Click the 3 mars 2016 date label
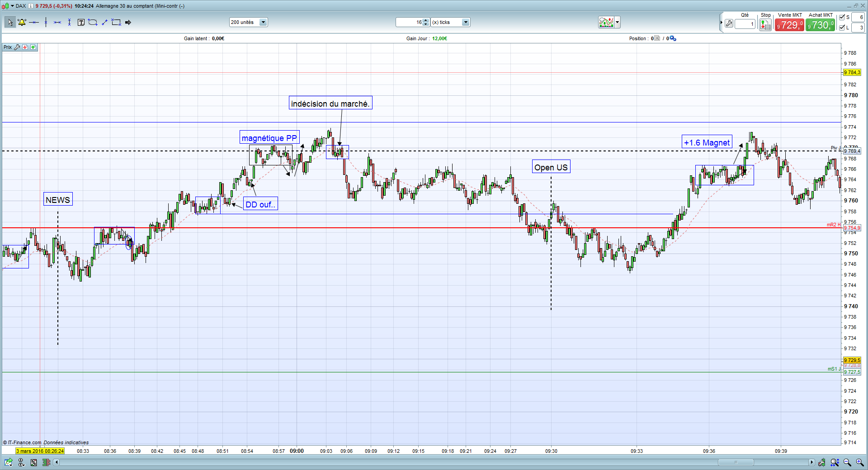This screenshot has width=868, height=470. 40,451
